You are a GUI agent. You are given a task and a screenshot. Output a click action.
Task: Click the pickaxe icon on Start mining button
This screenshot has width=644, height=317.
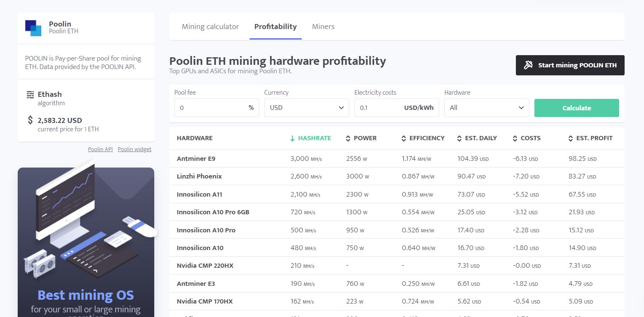tap(528, 65)
